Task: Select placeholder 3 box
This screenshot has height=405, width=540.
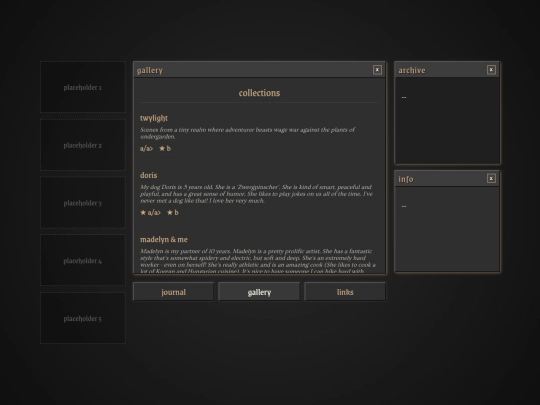Action: pos(83,203)
